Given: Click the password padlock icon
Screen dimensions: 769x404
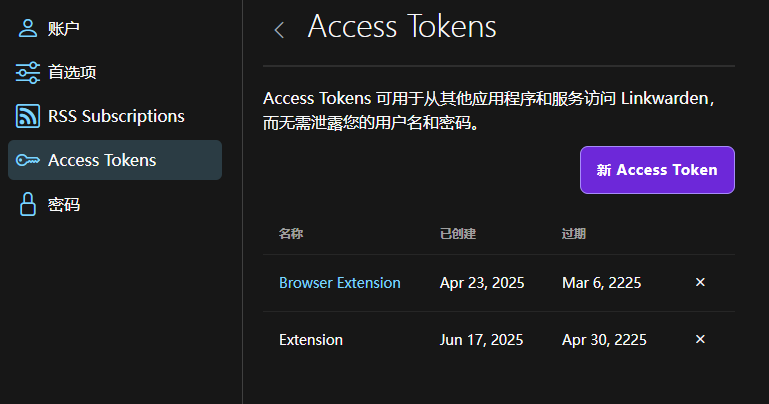Looking at the screenshot, I should 27,204.
